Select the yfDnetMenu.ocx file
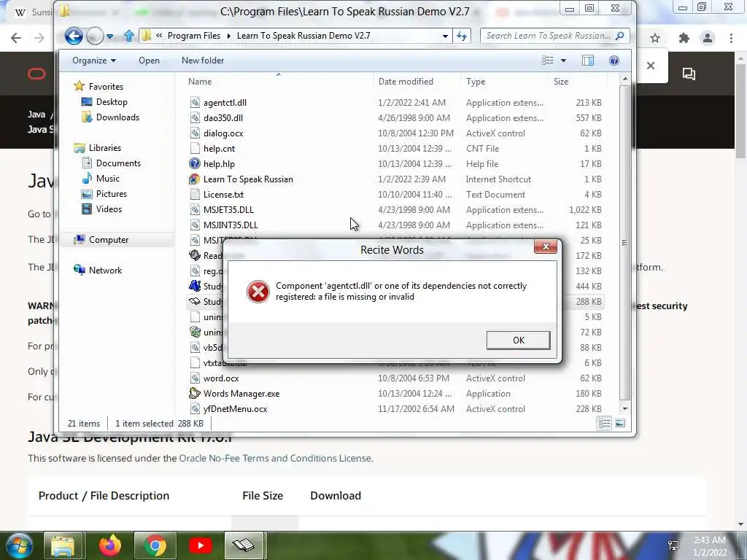 [x=235, y=408]
